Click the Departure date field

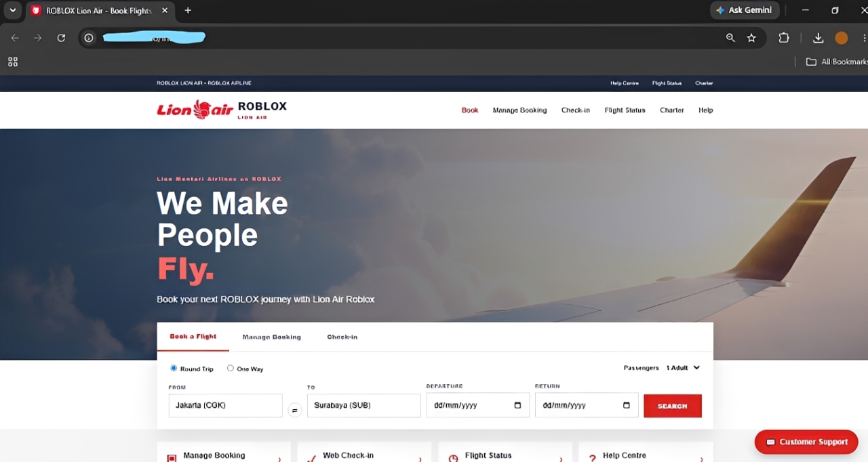[x=478, y=405]
